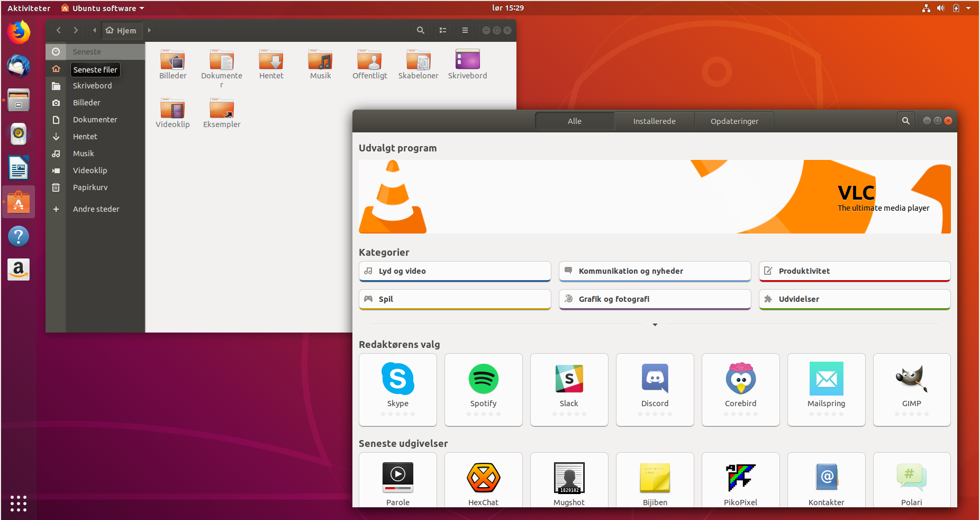Launch LibreOffice Writer from the dock

19,168
